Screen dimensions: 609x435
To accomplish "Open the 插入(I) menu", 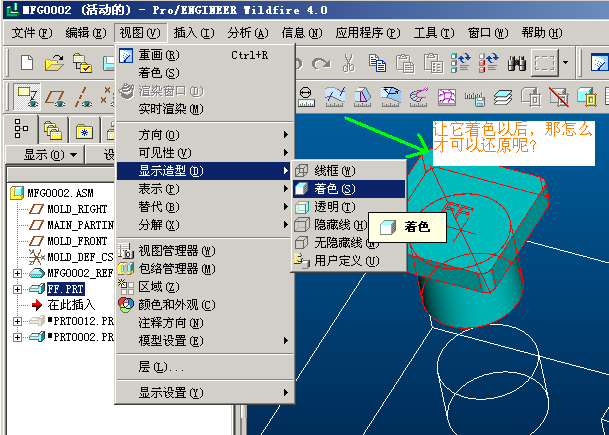I will 194,33.
